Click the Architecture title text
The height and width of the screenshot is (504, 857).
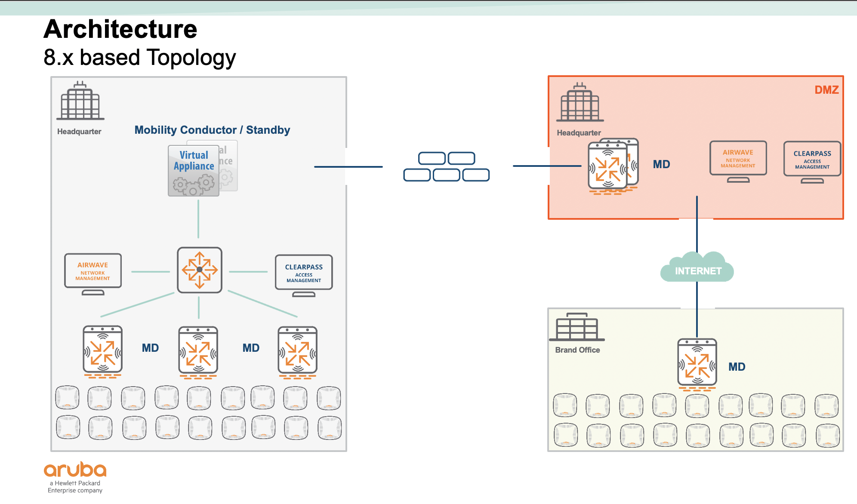pos(120,29)
